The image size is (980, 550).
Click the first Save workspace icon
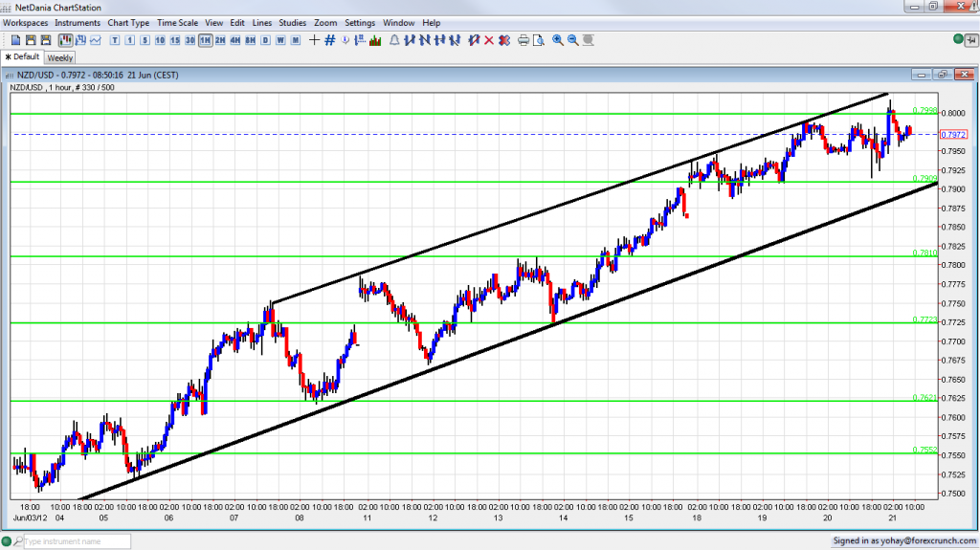tap(31, 40)
